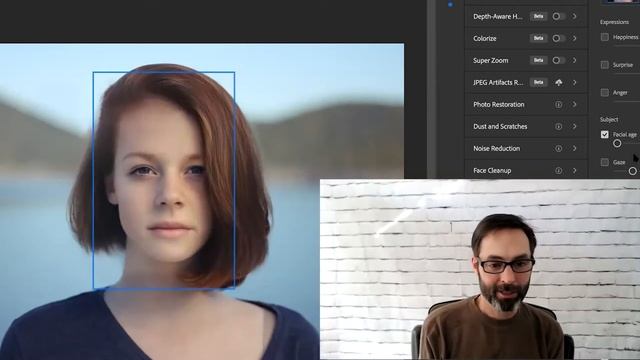
Task: Uncheck the Facial age checkbox
Action: [605, 134]
